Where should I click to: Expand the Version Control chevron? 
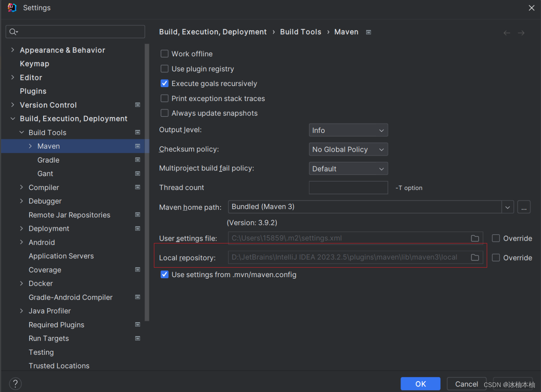[x=12, y=105]
